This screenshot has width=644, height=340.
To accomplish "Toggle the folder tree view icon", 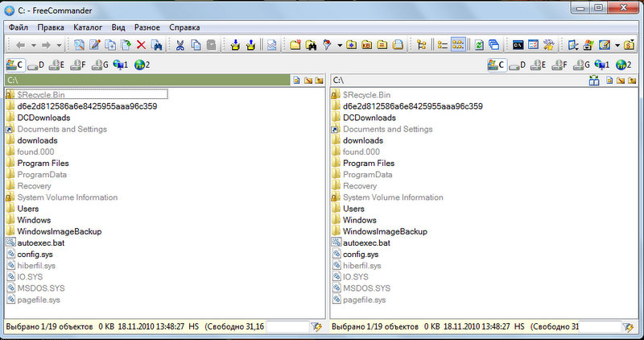I will click(x=421, y=45).
